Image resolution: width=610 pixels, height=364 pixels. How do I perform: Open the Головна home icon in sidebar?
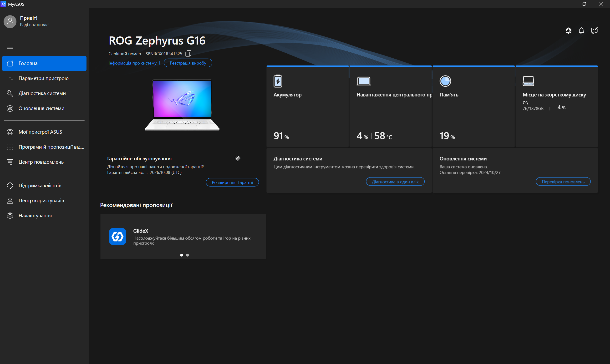pyautogui.click(x=10, y=63)
